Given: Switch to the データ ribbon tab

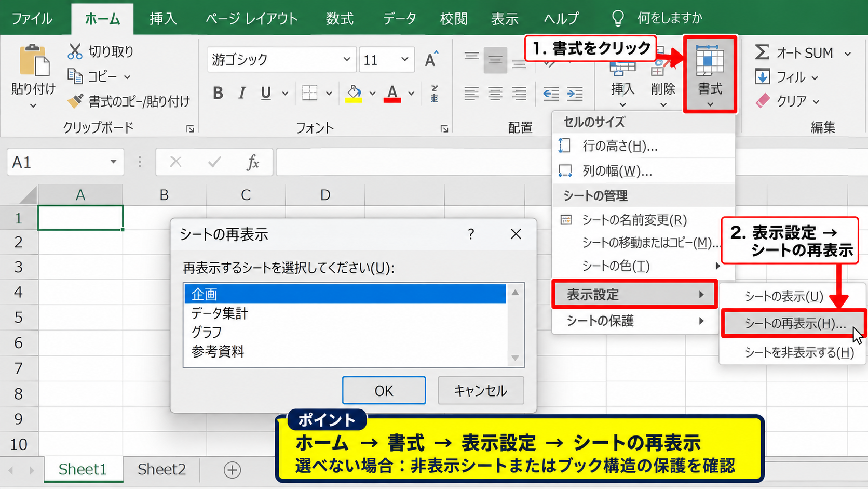Looking at the screenshot, I should point(399,19).
